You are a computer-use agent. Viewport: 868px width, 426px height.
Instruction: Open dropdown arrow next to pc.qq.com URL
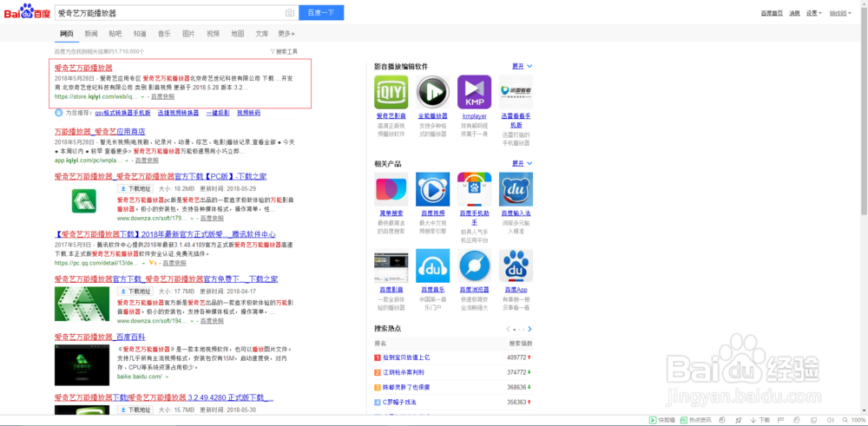(x=142, y=264)
